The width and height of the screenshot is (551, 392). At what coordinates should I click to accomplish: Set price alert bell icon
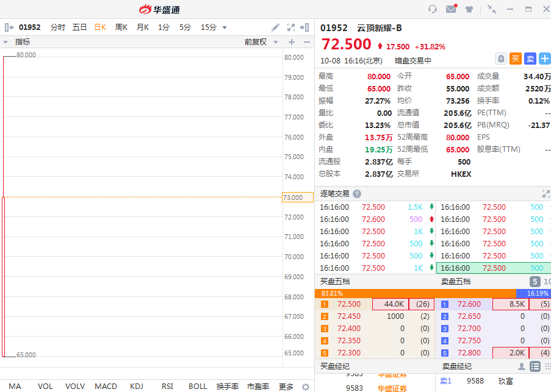(501, 59)
